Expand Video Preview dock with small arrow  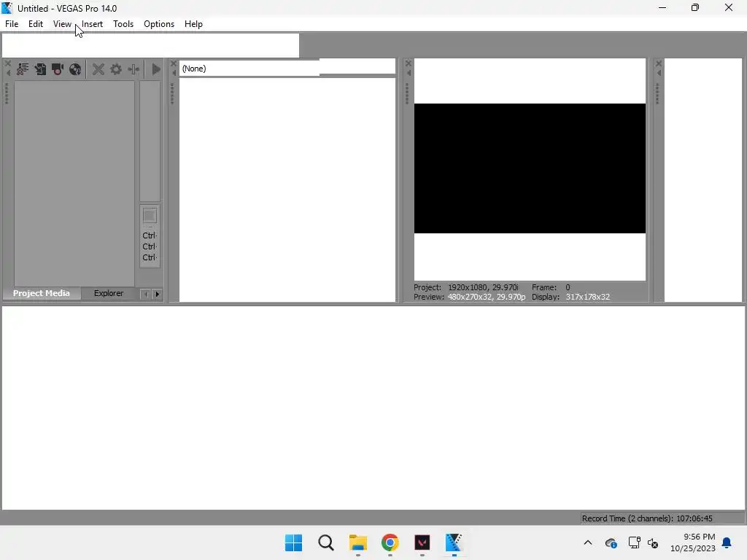click(x=409, y=73)
